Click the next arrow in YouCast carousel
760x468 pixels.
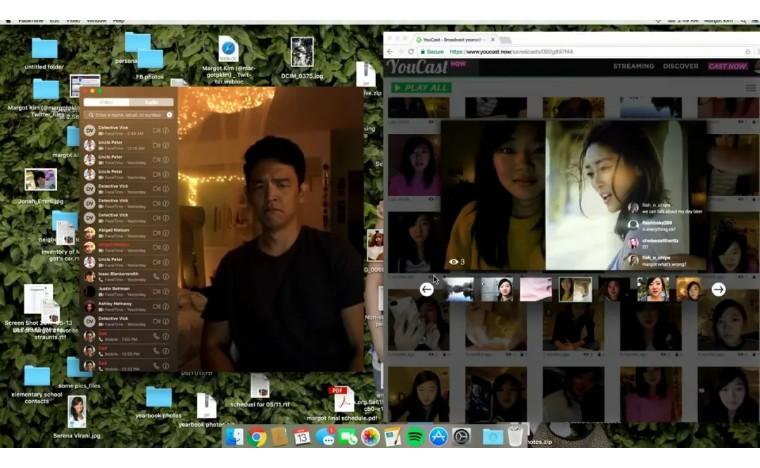718,289
